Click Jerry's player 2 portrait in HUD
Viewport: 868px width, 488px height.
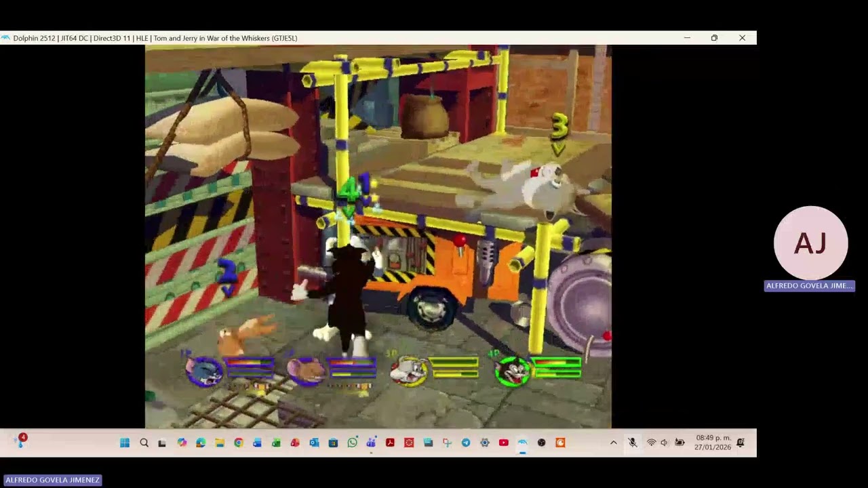pyautogui.click(x=305, y=371)
